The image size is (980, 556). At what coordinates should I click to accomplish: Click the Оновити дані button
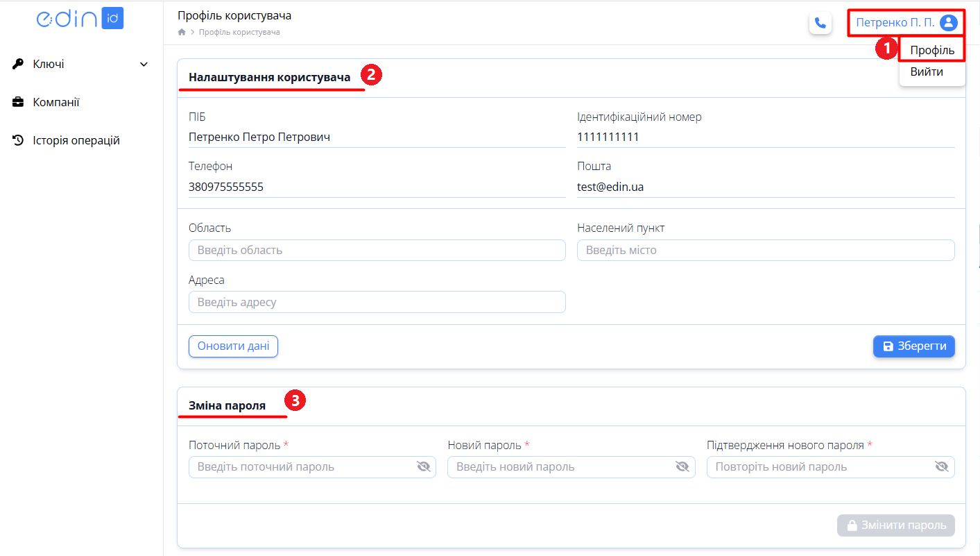233,346
